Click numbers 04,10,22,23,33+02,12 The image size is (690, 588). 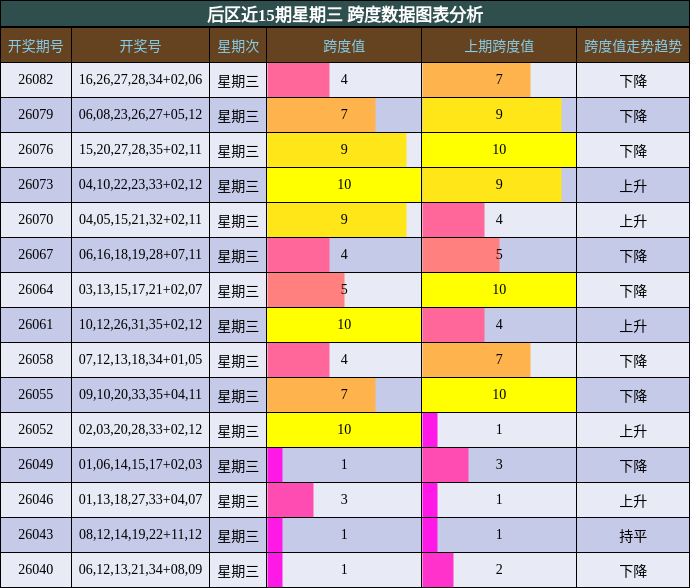tap(140, 185)
